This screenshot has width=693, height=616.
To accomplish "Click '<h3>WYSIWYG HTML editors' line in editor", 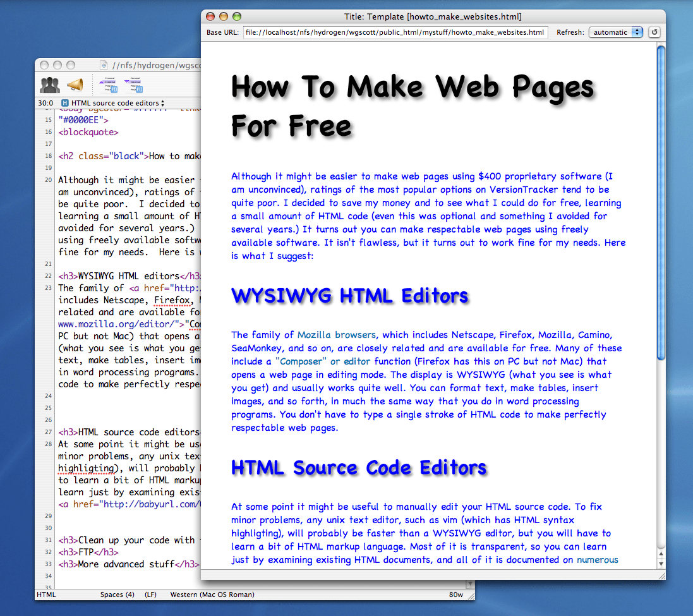I will (129, 276).
